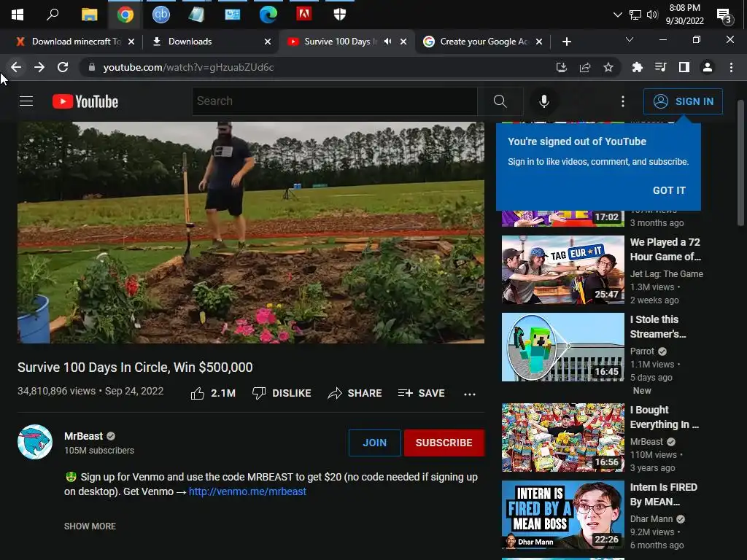This screenshot has height=560, width=747.
Task: Open more actions ellipsis under video
Action: [x=470, y=394]
